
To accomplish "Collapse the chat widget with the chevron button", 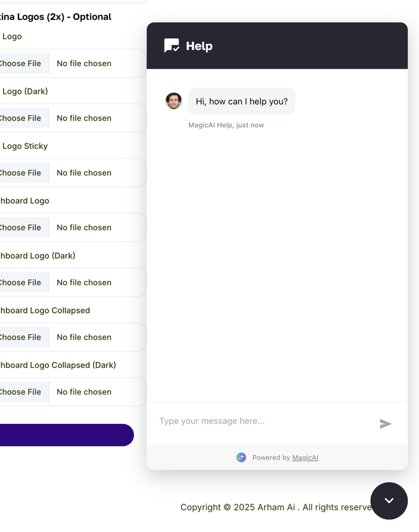I will (x=389, y=501).
